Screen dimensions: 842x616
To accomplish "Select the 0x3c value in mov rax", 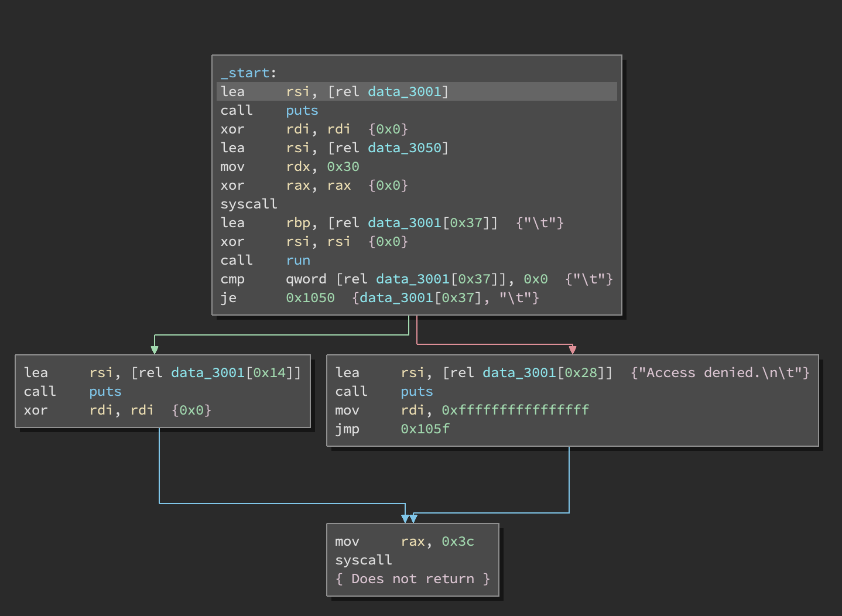I will 457,541.
